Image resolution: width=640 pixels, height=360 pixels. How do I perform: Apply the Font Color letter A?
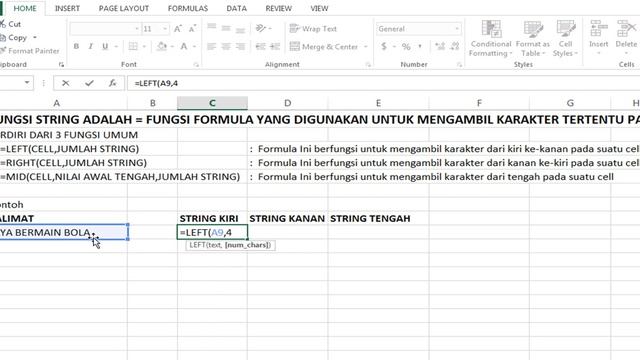pos(184,47)
